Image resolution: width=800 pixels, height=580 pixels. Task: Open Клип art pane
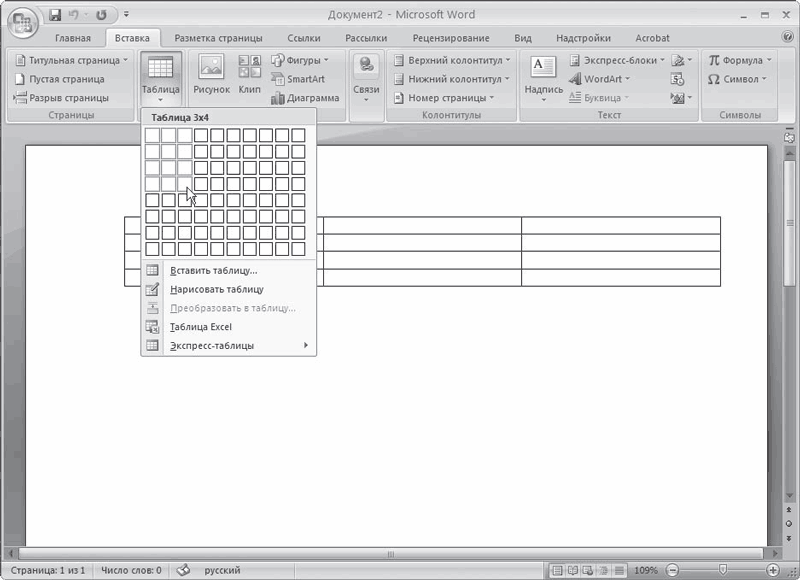[249, 75]
